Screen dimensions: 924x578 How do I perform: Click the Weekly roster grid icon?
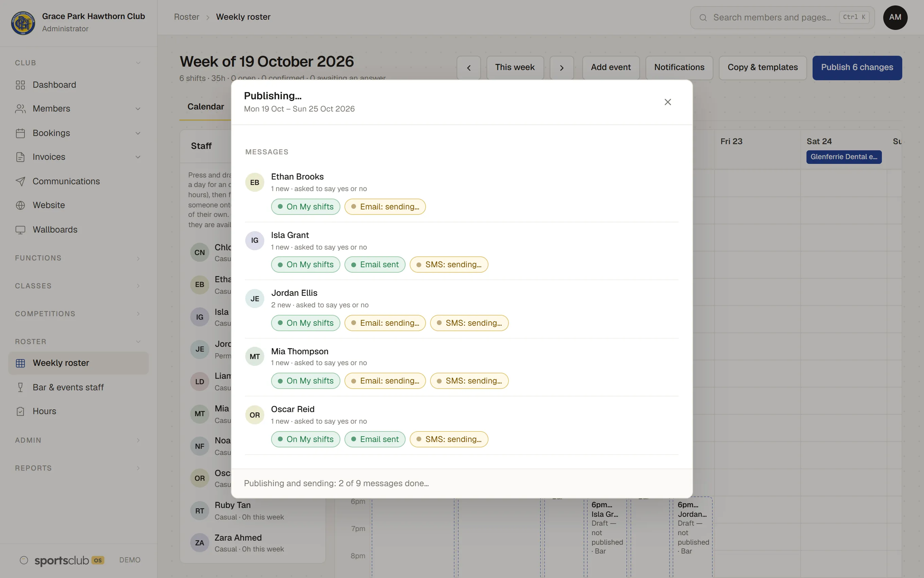(x=20, y=363)
